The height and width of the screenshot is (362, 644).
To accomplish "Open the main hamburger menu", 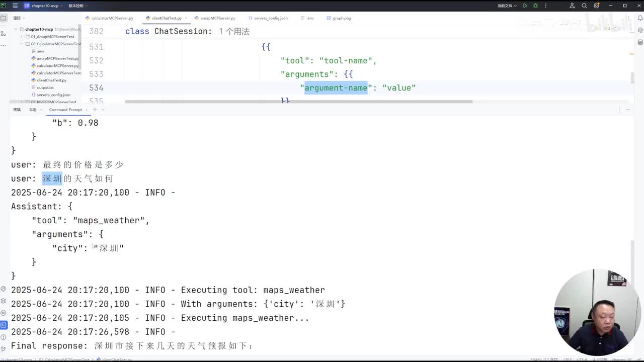I will (15, 6).
